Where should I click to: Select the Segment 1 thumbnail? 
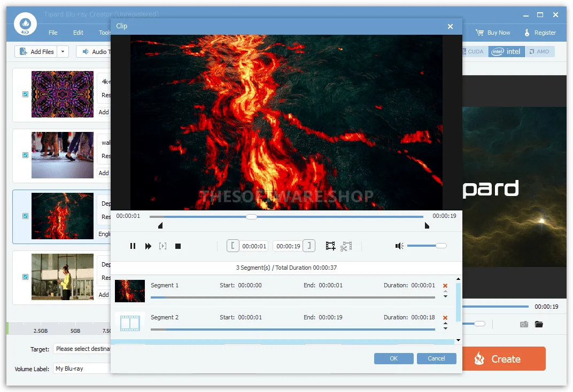pyautogui.click(x=130, y=291)
